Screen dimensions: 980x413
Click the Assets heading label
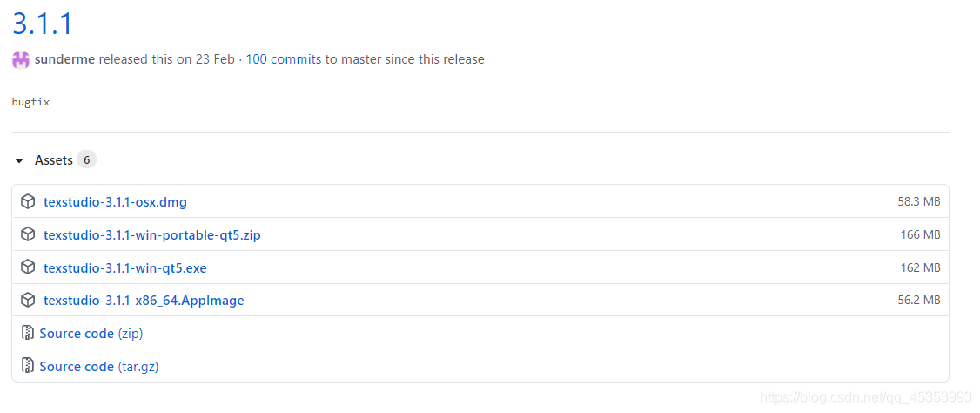click(54, 160)
